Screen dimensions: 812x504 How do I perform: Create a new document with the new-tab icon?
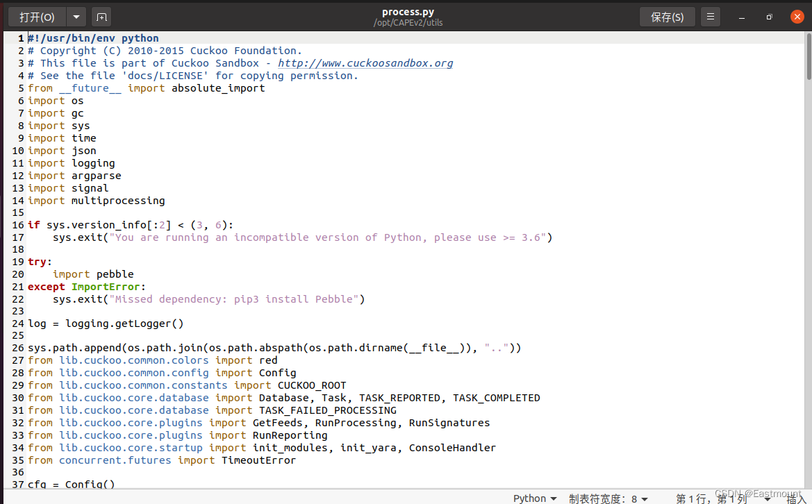101,17
